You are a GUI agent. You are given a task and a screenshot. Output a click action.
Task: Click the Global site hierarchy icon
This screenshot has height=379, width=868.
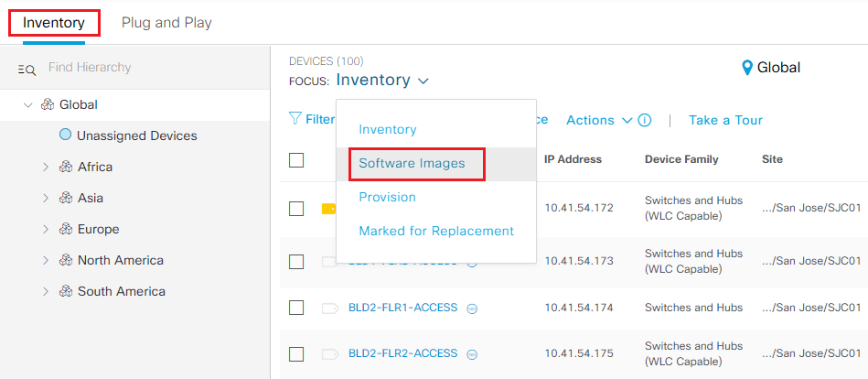click(48, 104)
